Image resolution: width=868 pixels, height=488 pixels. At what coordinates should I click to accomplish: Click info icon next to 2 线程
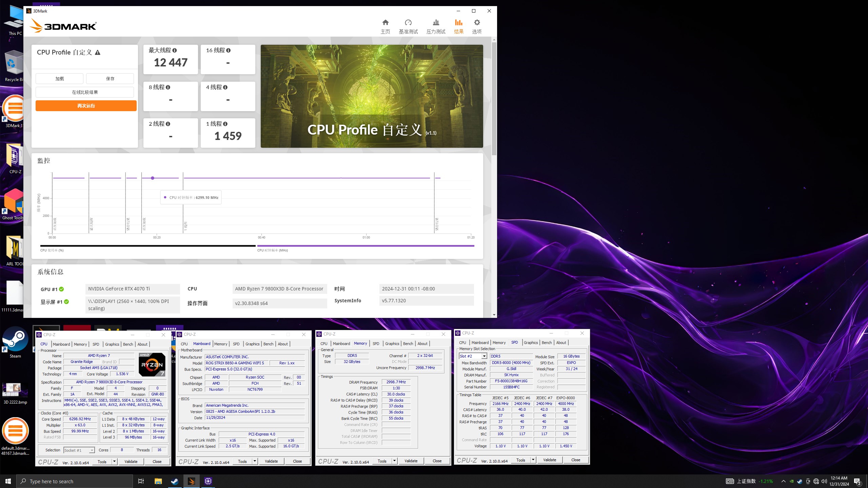point(168,124)
